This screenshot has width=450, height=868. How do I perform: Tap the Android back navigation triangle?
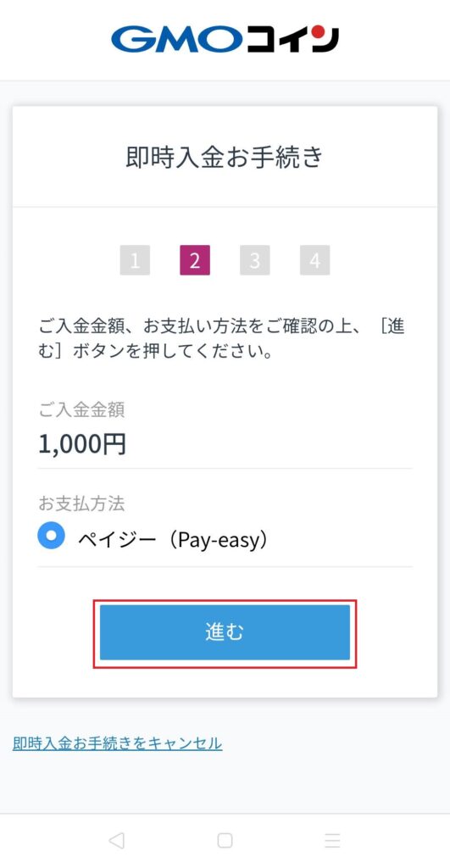(x=116, y=840)
